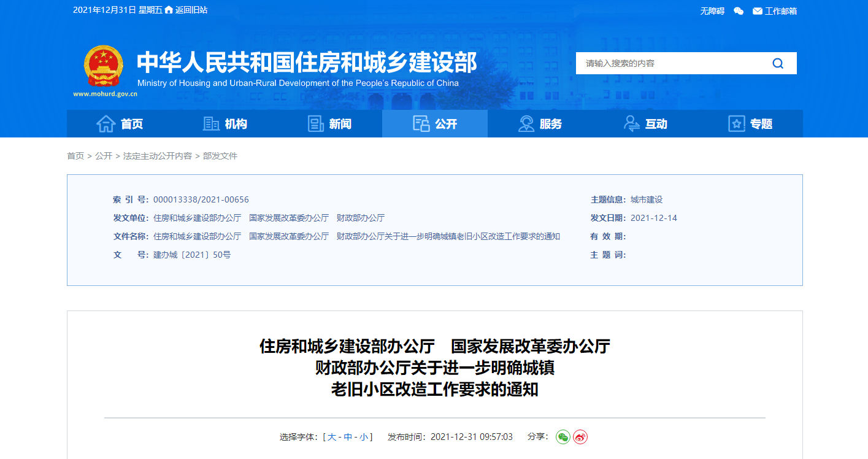The image size is (868, 459).
Task: Open the 公开 navigation tab
Action: tap(435, 124)
